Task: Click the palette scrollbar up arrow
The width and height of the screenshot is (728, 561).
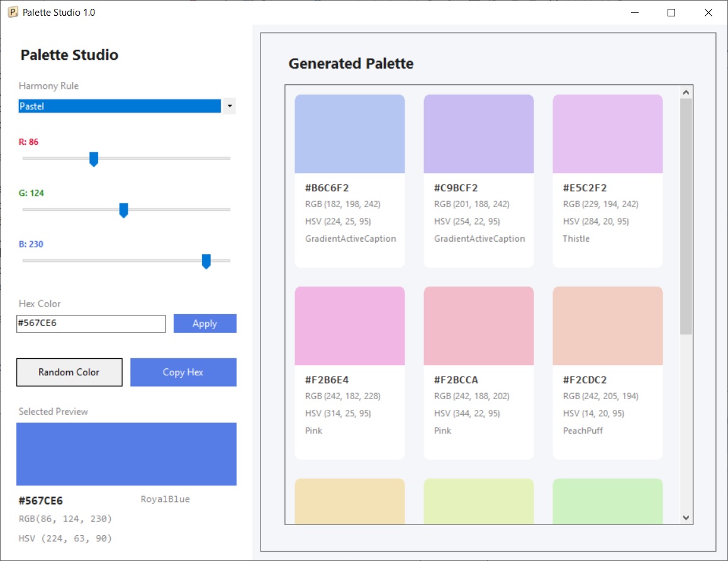Action: pos(686,93)
